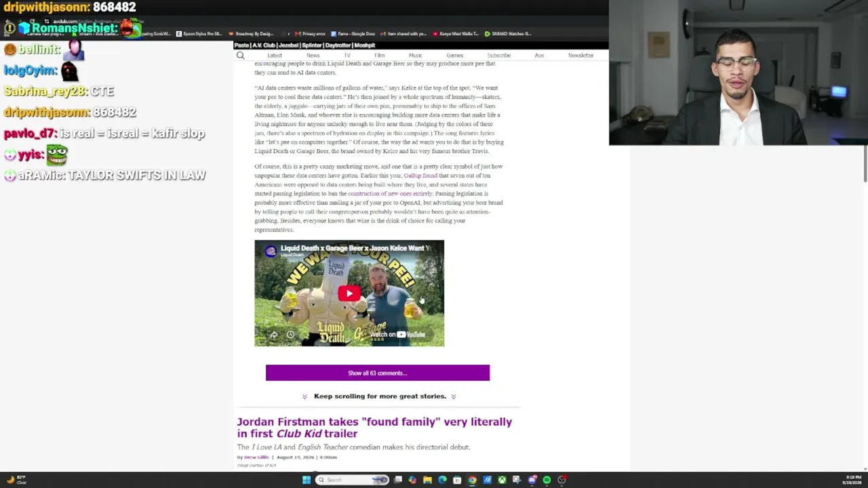Open Snipping Tool from the taskbar
Screen dimensions: 868x488
[x=517, y=480]
